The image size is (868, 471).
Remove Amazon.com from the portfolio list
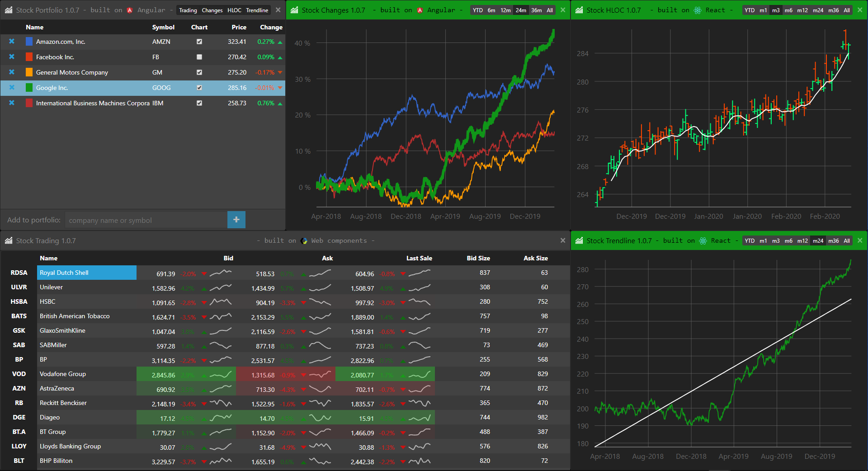point(11,42)
